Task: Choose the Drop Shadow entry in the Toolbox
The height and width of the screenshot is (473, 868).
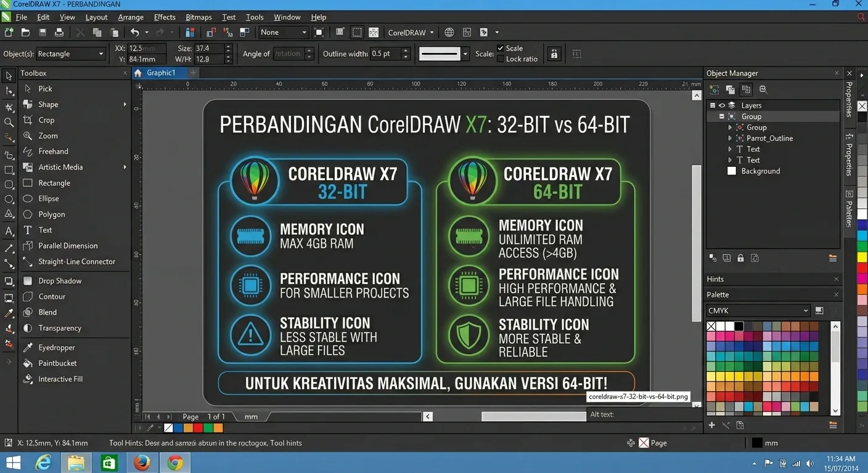Action: [x=74, y=281]
